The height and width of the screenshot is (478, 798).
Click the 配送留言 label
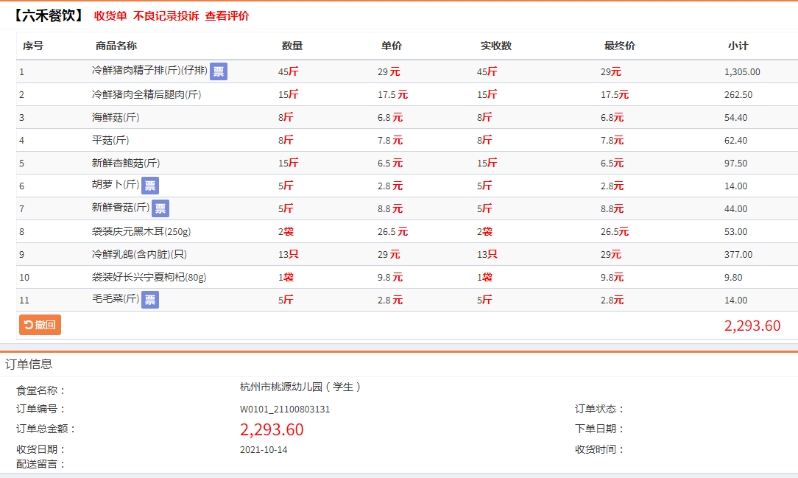click(x=41, y=464)
